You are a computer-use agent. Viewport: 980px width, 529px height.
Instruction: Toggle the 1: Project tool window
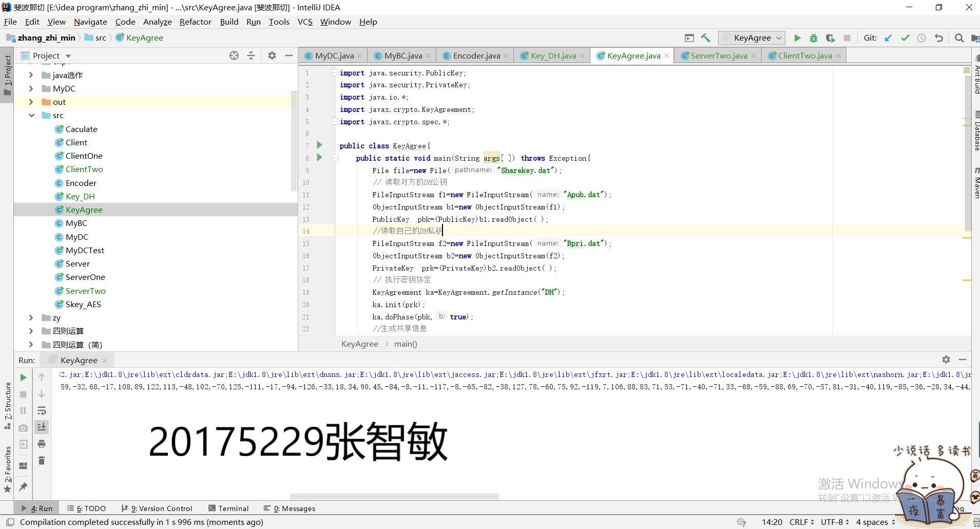pyautogui.click(x=7, y=75)
